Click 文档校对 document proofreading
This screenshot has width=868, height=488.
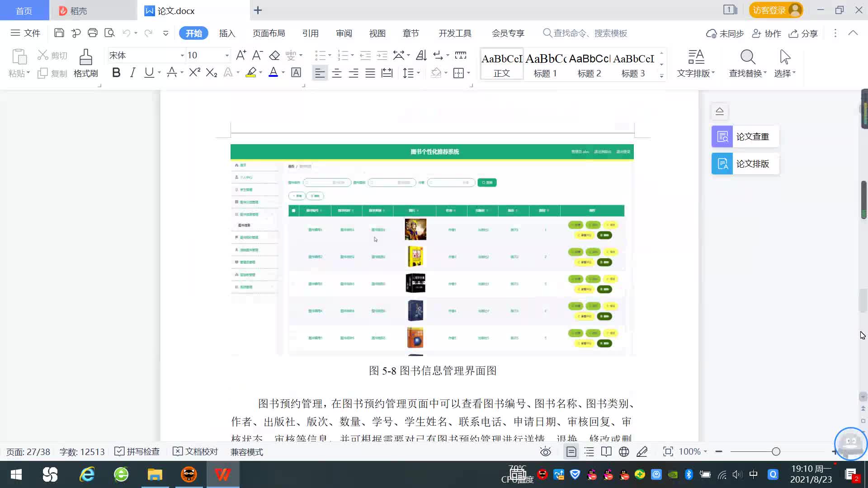[x=196, y=452]
